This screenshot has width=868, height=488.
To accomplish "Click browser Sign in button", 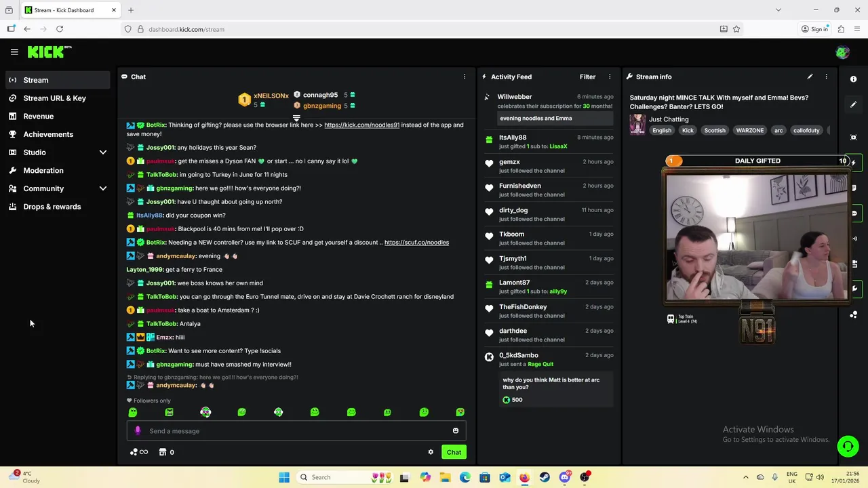I will pyautogui.click(x=814, y=29).
